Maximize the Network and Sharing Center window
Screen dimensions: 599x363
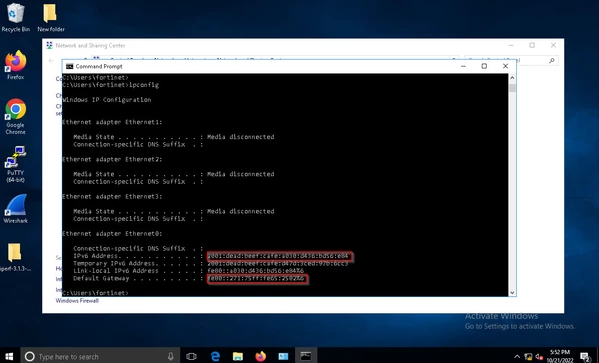[x=532, y=45]
